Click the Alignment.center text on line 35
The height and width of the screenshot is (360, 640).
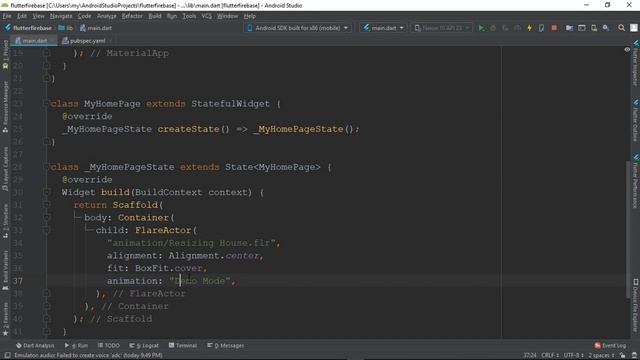(x=214, y=256)
